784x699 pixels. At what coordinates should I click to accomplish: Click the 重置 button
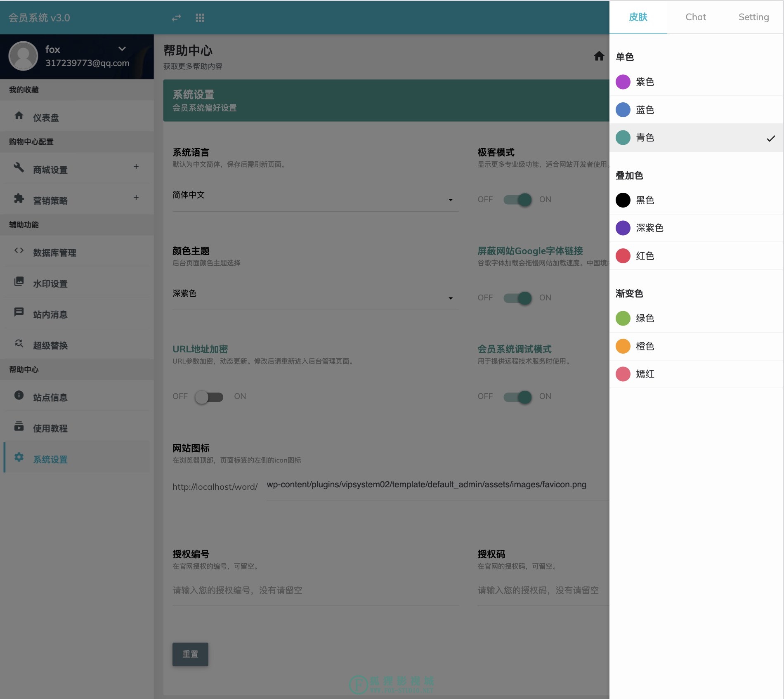tap(190, 654)
